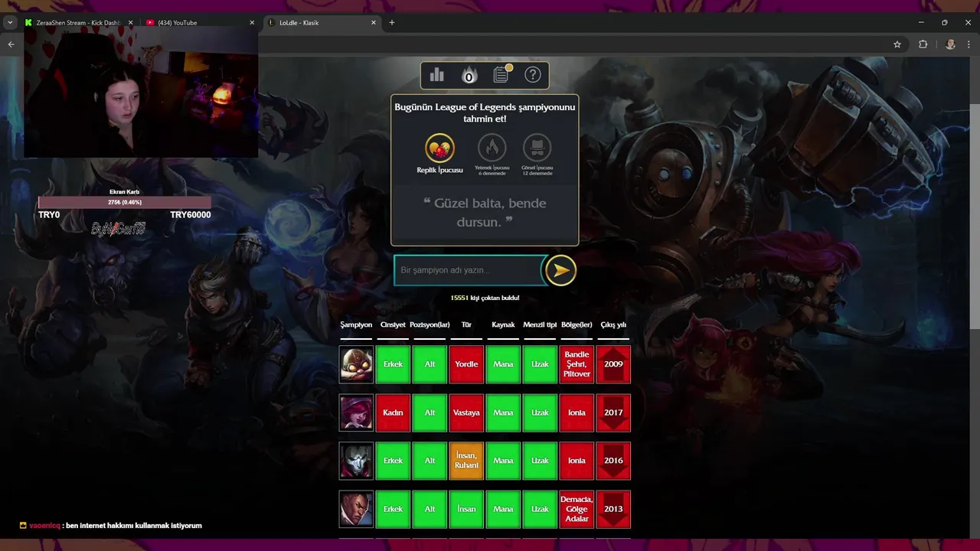Viewport: 980px width, 551px height.
Task: Open the how-to-play question mark icon
Action: 533,75
